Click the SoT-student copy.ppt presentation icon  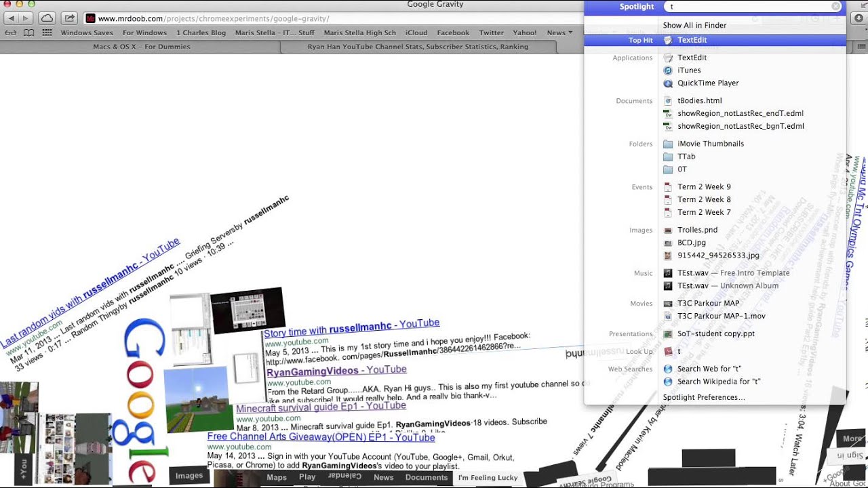pyautogui.click(x=668, y=334)
